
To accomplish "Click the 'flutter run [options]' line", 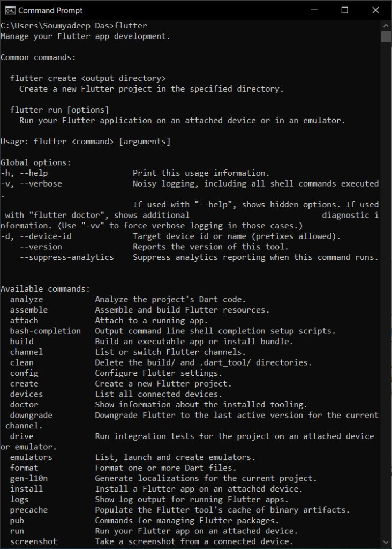I will coord(59,110).
